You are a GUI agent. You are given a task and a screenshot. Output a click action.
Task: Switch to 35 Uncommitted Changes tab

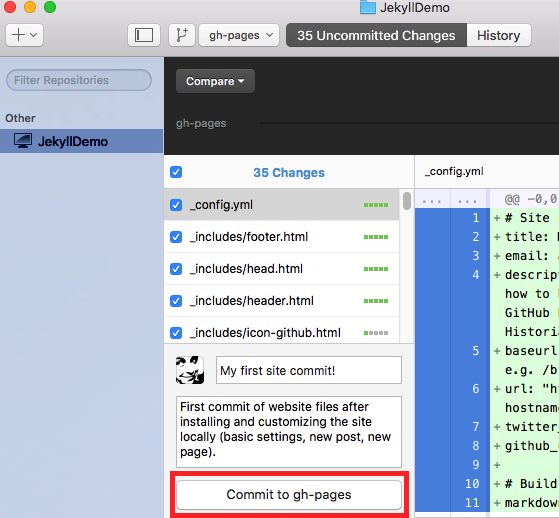[x=376, y=35]
